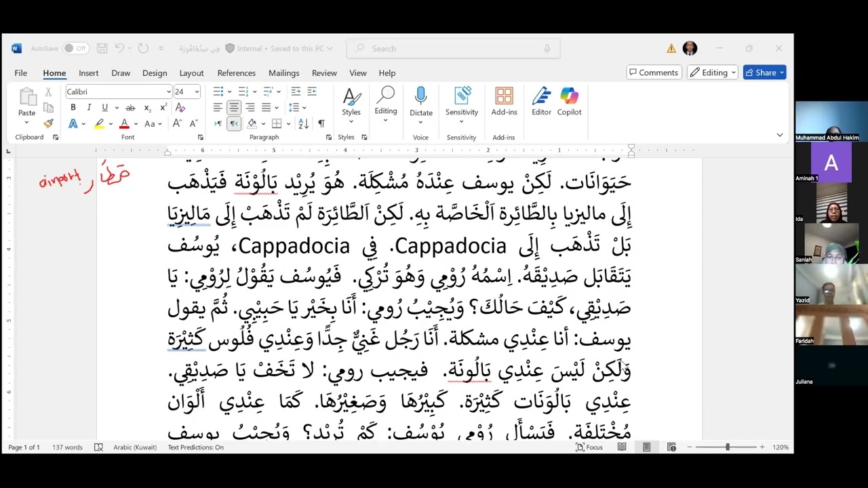Toggle Center alignment
The image size is (868, 488).
pyautogui.click(x=234, y=108)
